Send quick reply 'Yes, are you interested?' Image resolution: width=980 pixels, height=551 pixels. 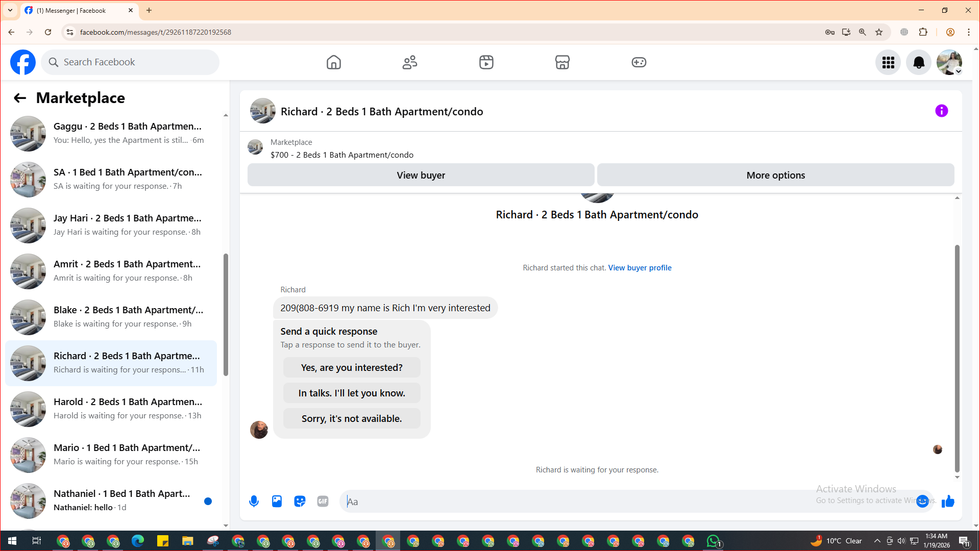(x=352, y=367)
